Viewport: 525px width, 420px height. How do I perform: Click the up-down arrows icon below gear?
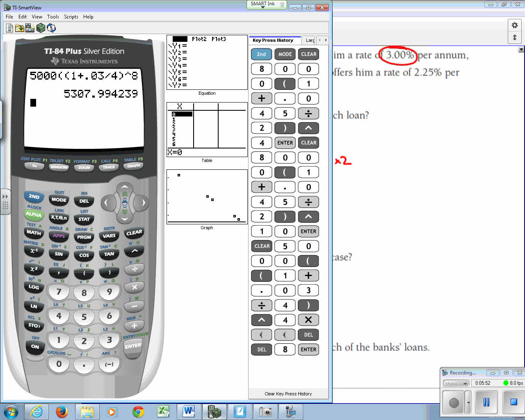click(x=515, y=37)
